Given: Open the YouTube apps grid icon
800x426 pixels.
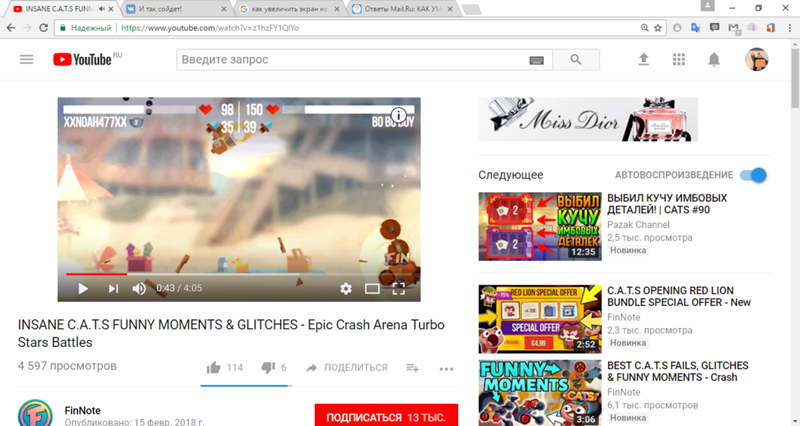Looking at the screenshot, I should coord(679,60).
